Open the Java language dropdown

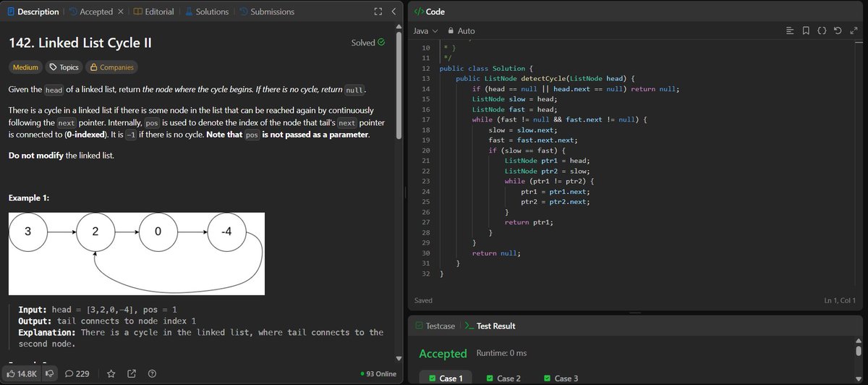click(425, 31)
